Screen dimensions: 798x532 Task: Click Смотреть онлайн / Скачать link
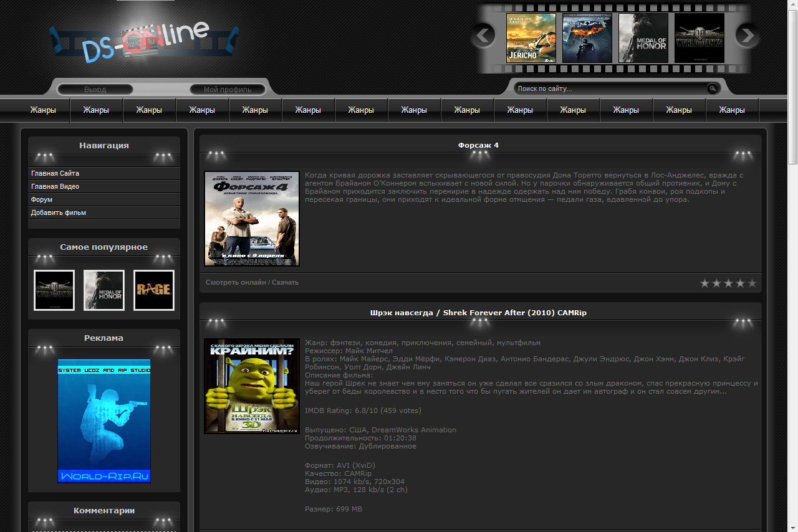tap(252, 282)
